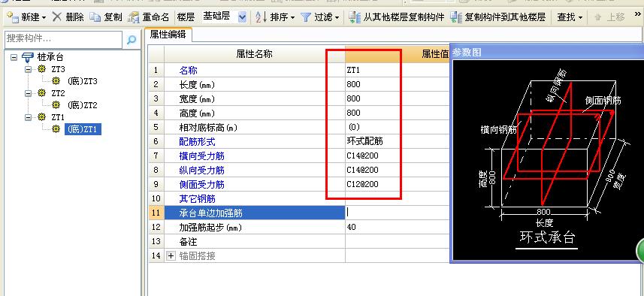The image size is (644, 296).
Task: Click the magnifier search icon
Action: point(131,40)
